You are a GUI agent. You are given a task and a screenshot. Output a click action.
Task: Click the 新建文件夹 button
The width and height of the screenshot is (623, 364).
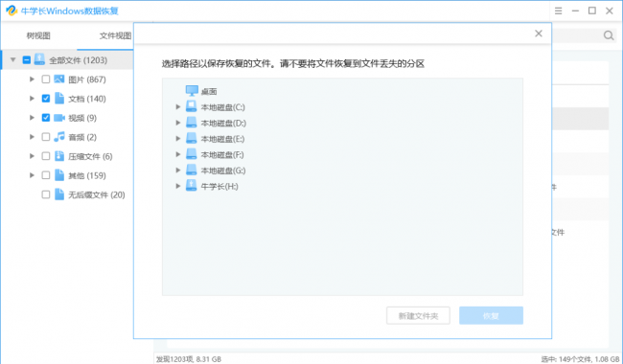coord(418,315)
